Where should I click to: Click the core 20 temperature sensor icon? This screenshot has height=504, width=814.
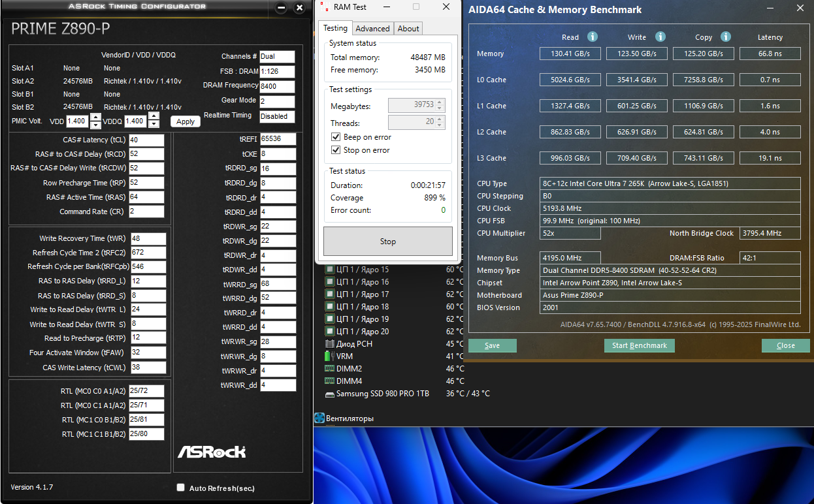click(x=330, y=332)
